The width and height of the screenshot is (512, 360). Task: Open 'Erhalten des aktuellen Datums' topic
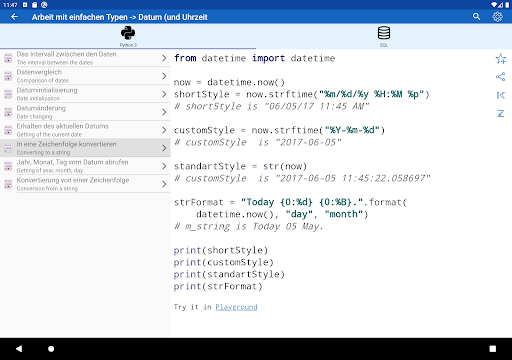pos(85,130)
